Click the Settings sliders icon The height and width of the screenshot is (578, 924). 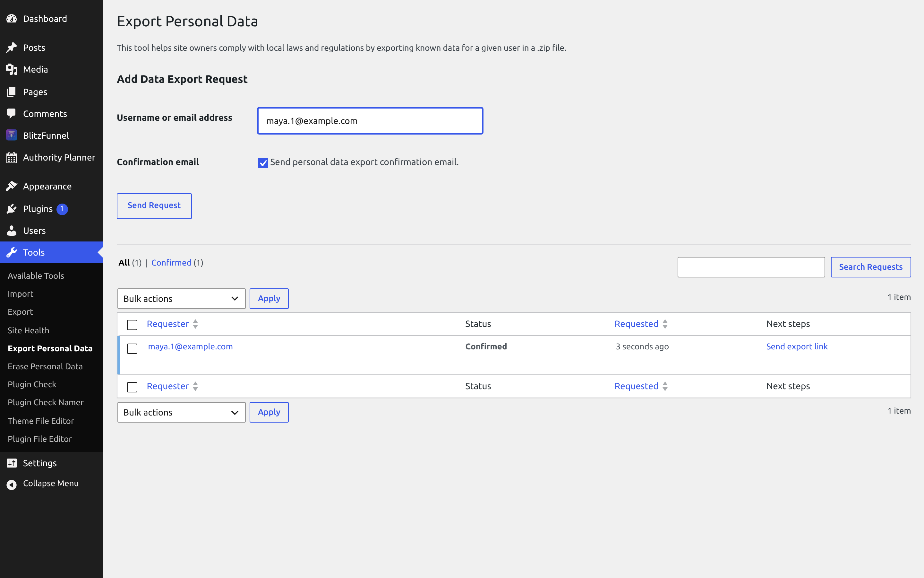pos(12,463)
